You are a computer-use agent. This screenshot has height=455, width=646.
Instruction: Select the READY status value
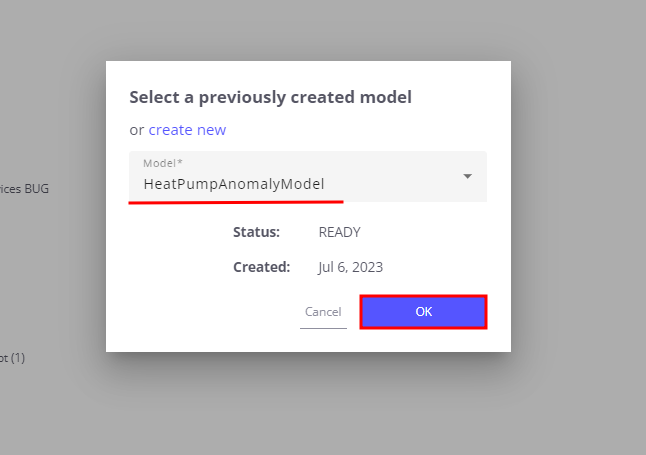pos(339,232)
